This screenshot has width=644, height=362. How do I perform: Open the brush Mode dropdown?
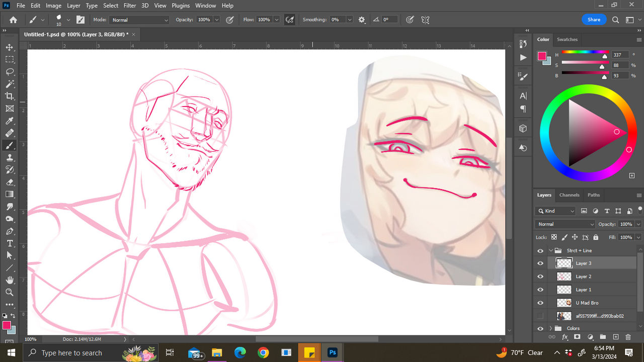click(x=139, y=20)
